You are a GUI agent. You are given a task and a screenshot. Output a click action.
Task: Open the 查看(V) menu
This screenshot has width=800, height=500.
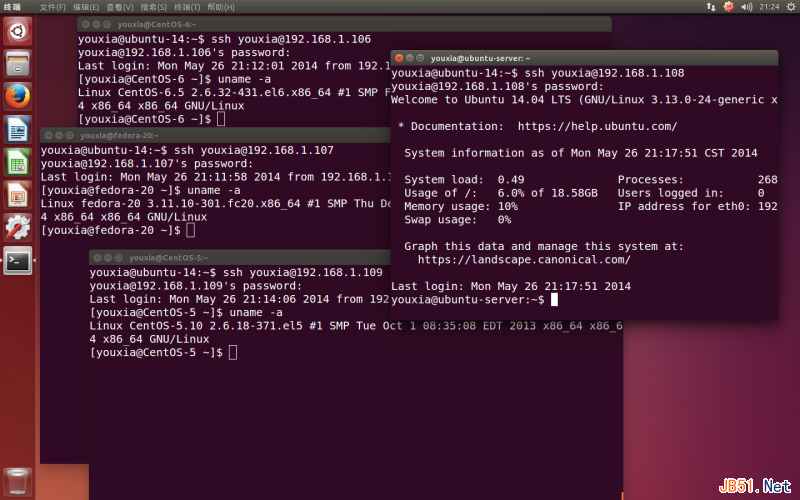[119, 7]
